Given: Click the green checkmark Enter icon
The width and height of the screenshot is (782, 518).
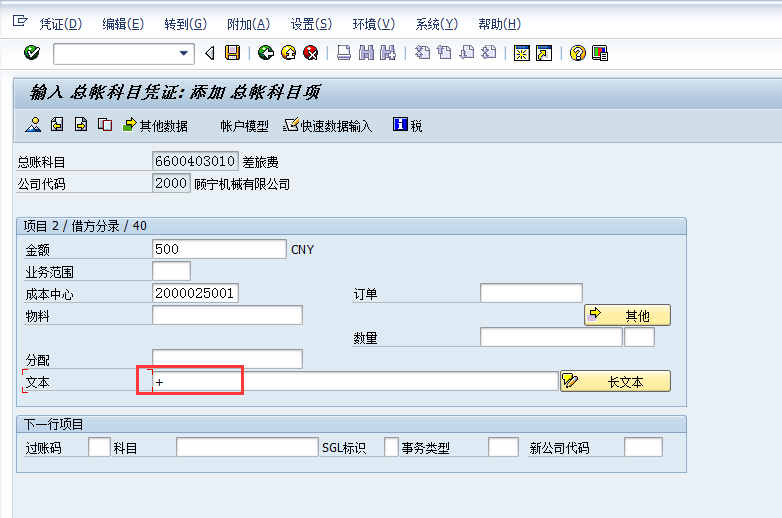Looking at the screenshot, I should tap(32, 52).
